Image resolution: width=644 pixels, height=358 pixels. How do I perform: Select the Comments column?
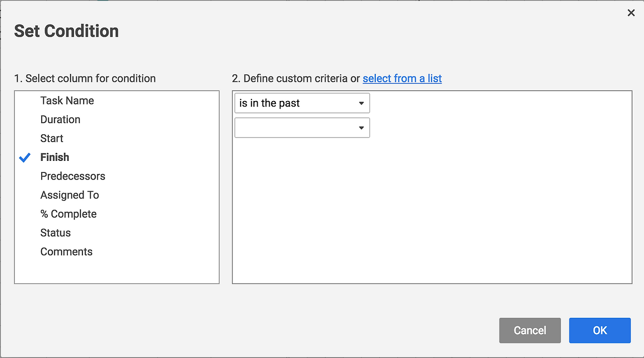66,252
